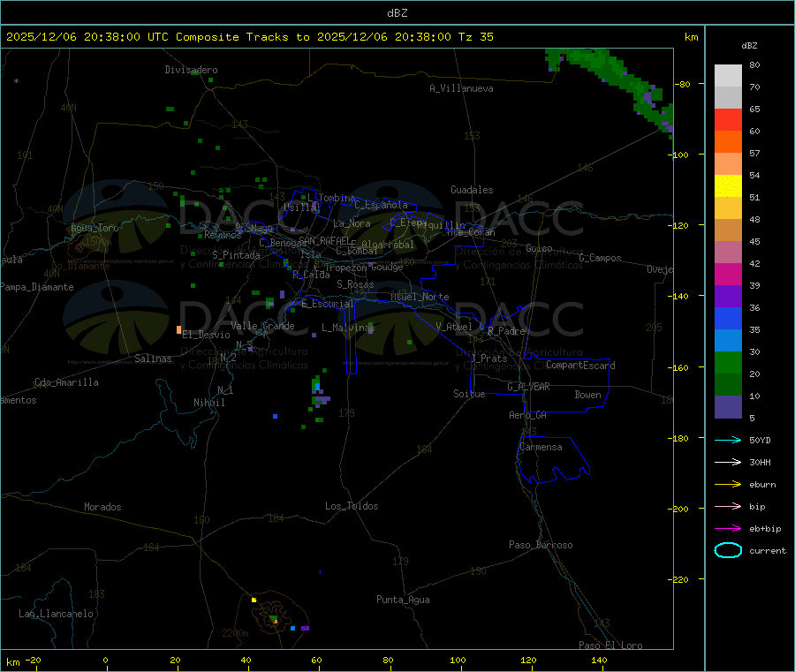Click the cyan 'current' ellipse legend icon

coord(728,550)
